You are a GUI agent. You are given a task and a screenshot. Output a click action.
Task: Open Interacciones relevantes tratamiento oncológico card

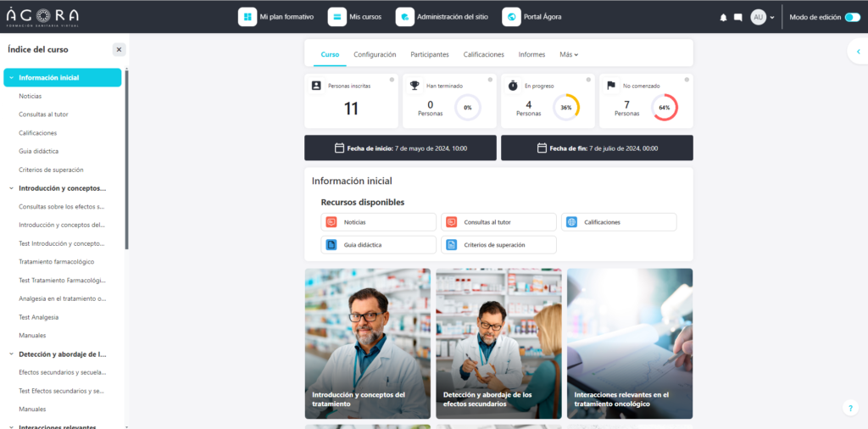pyautogui.click(x=630, y=343)
